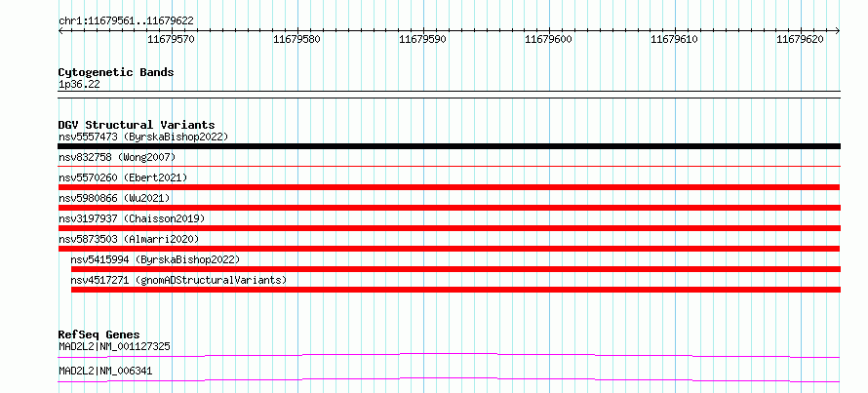Open variant nsv5873503 (Almarri2020) label
This screenshot has width=868, height=393.
(x=129, y=239)
